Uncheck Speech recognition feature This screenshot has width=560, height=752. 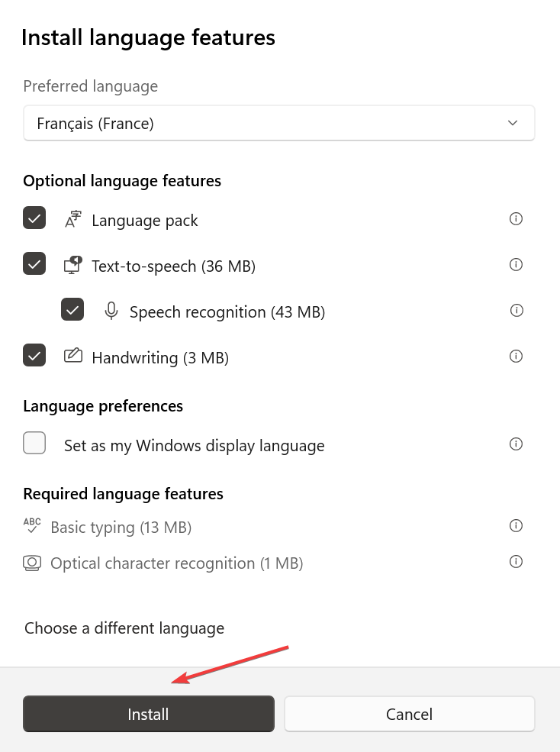pos(72,309)
